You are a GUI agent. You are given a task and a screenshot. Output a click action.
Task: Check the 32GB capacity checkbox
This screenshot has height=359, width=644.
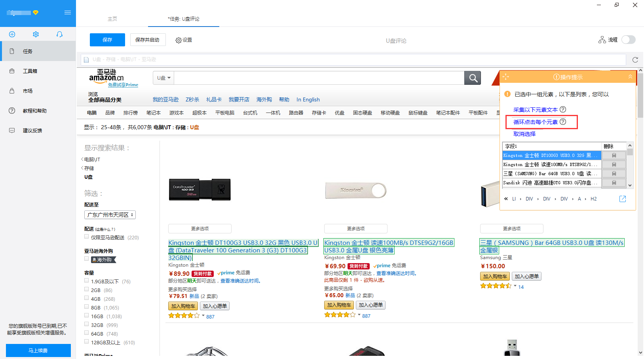[x=86, y=324]
